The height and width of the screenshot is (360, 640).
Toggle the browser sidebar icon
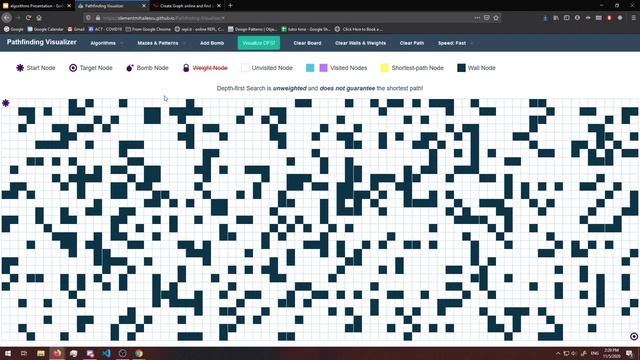(567, 18)
